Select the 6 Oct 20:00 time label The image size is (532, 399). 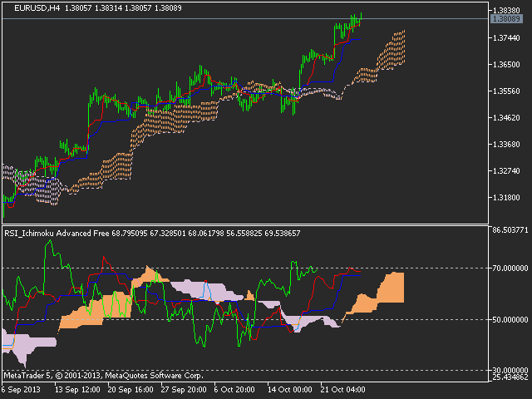pyautogui.click(x=236, y=389)
